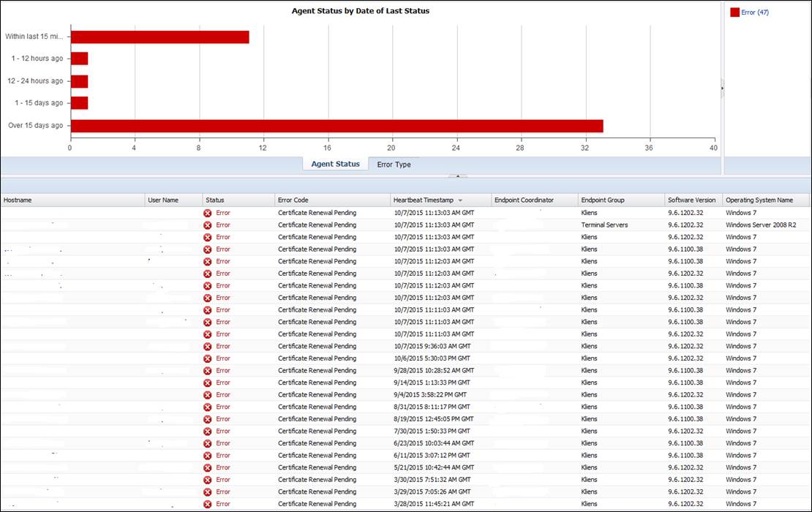Click error icon for 10/7/2015 9:36:03 AM heartbeat
Screen dimensions: 812x512
tap(208, 347)
